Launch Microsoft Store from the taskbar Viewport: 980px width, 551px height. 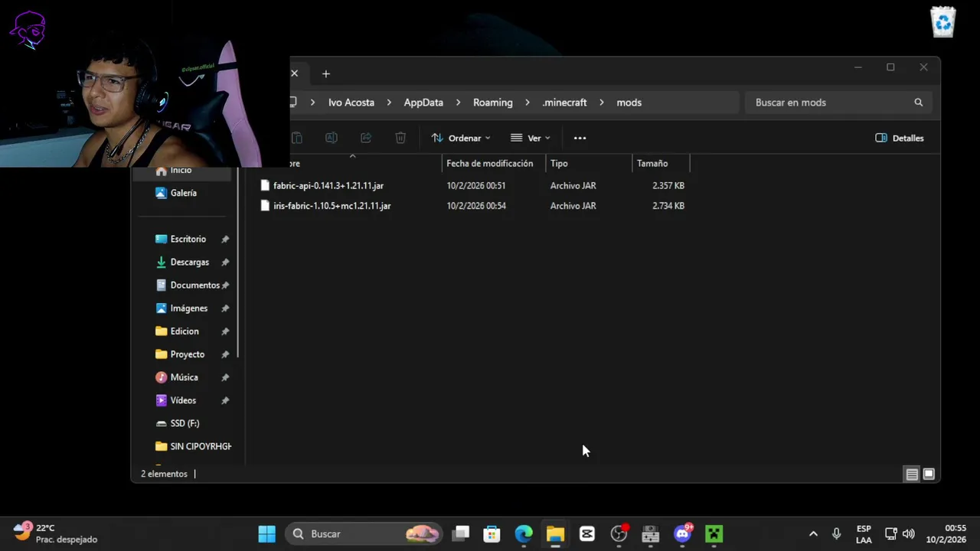pos(492,533)
